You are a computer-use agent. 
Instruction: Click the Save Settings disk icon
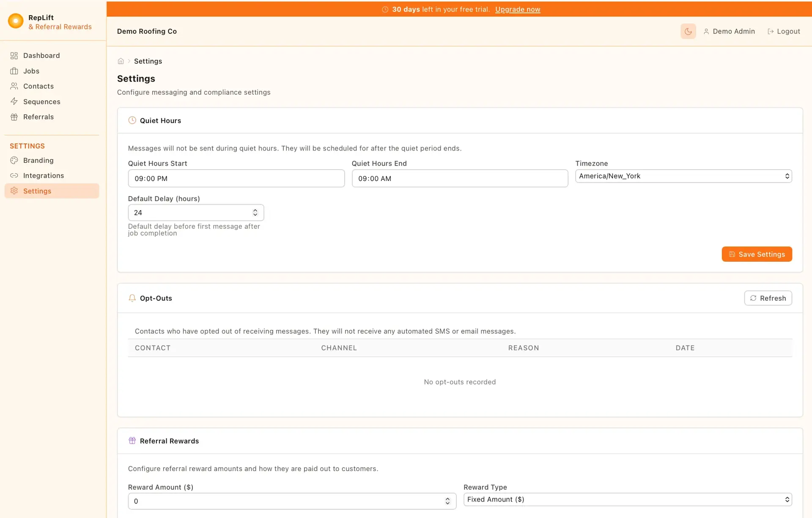point(732,254)
